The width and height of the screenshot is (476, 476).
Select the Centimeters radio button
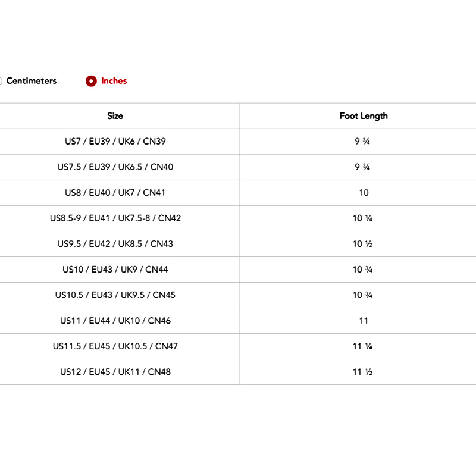click(1, 81)
